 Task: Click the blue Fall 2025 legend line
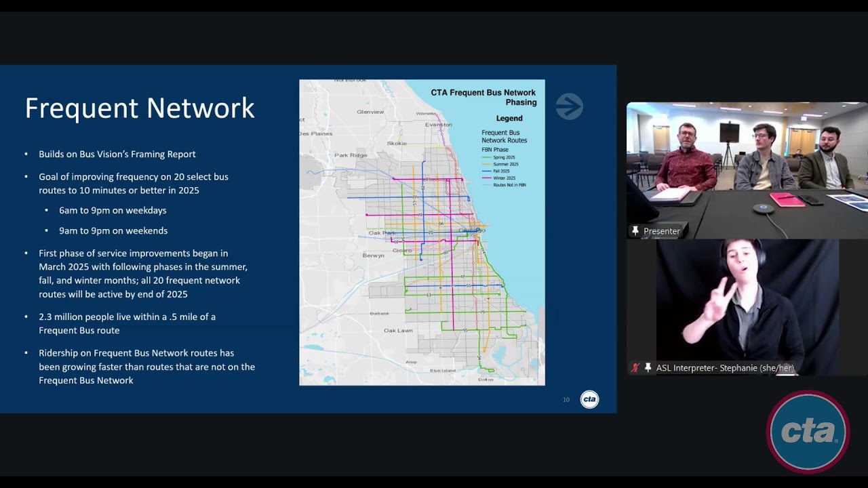point(486,171)
